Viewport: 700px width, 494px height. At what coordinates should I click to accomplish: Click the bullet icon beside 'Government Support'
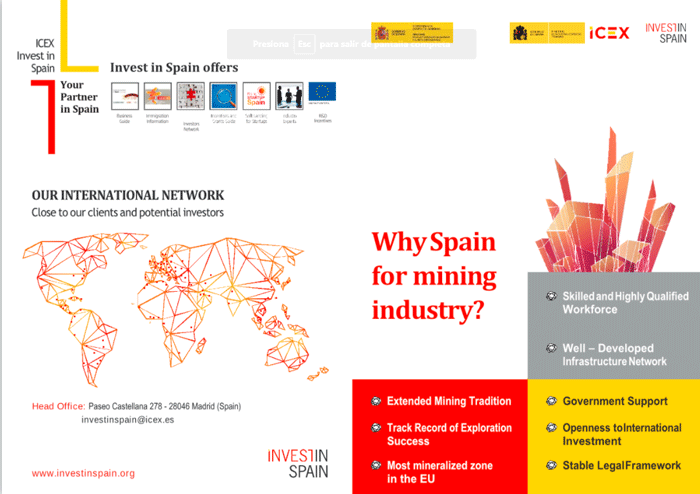point(552,401)
